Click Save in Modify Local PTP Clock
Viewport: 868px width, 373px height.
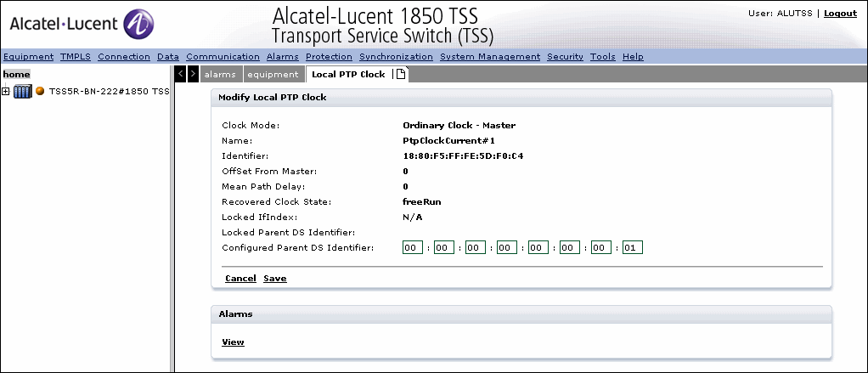click(x=274, y=279)
